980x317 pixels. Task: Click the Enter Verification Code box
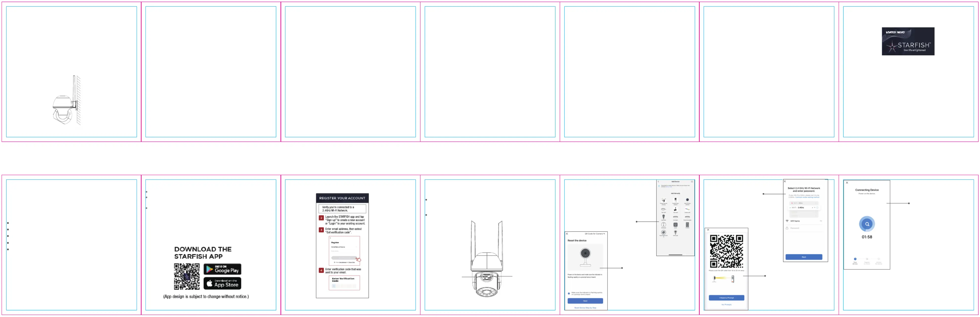344,283
